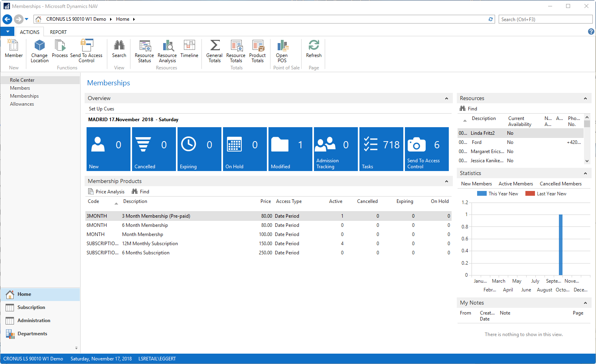Collapse the Membership Products section

446,181
